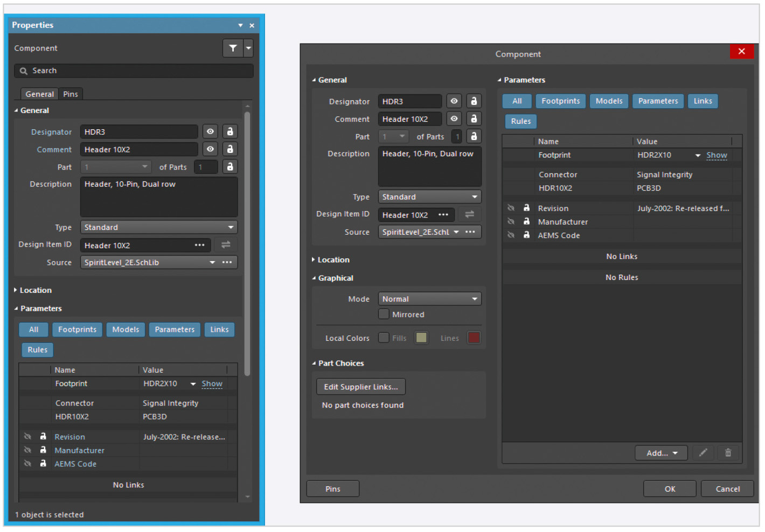Toggle Rules filter in Properties panel
The width and height of the screenshot is (765, 532).
[38, 350]
